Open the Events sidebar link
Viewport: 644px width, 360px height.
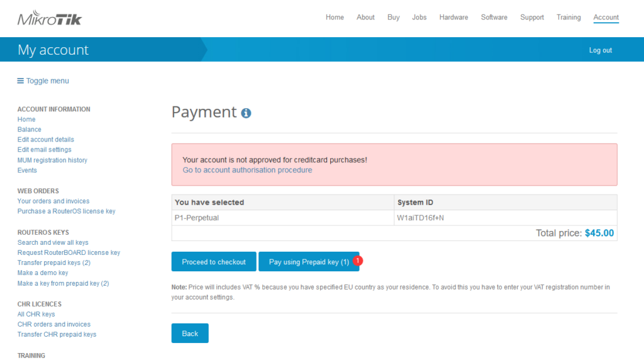click(27, 170)
